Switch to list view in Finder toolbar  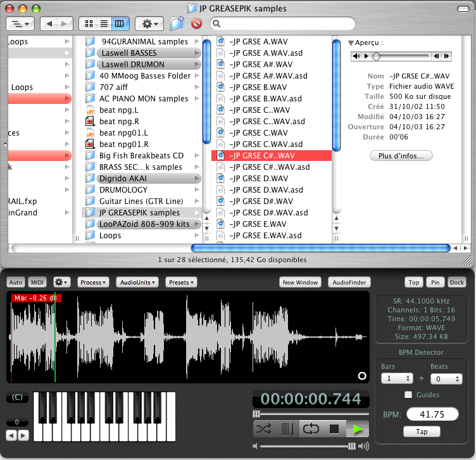104,23
